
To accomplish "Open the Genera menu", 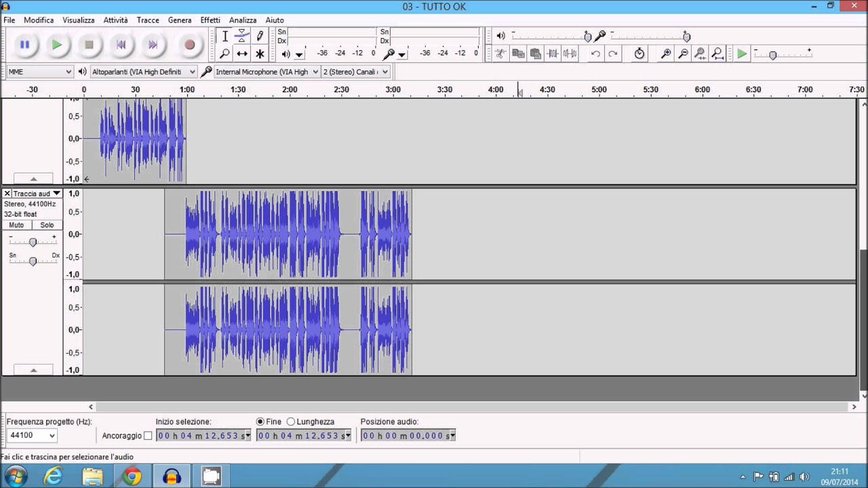I will coord(180,20).
